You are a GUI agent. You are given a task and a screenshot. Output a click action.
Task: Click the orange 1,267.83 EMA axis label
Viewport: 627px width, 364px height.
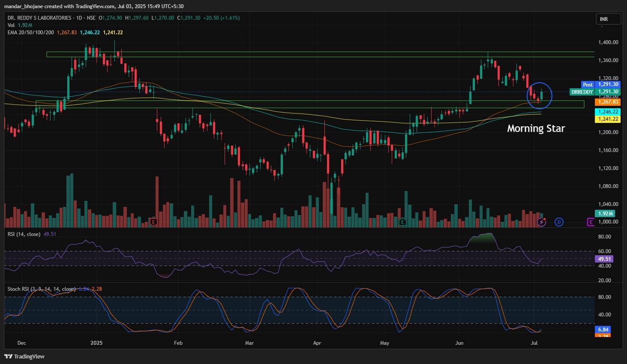[608, 102]
